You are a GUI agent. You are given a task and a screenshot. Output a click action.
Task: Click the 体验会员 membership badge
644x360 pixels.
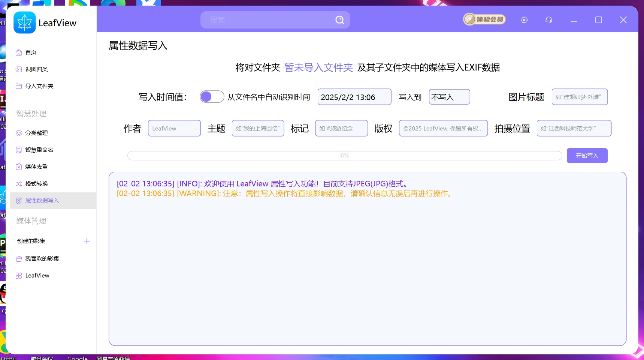pyautogui.click(x=484, y=19)
